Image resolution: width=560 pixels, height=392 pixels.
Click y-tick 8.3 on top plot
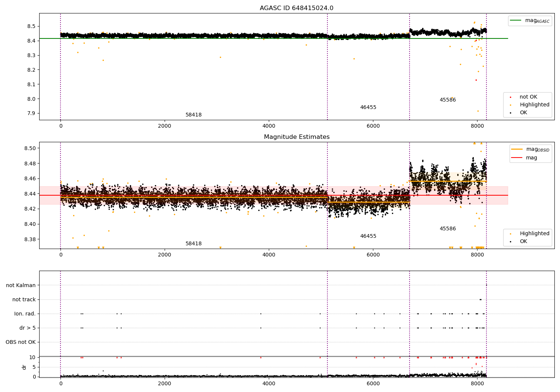(x=31, y=56)
